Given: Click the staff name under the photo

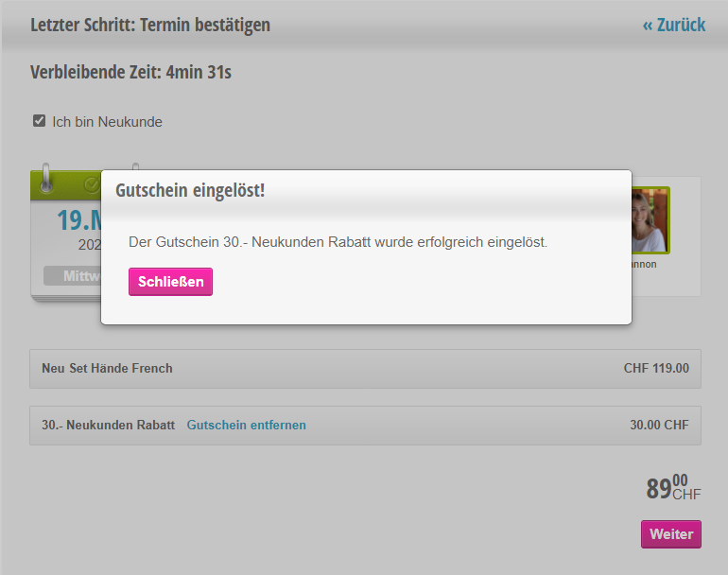Looking at the screenshot, I should [x=645, y=265].
